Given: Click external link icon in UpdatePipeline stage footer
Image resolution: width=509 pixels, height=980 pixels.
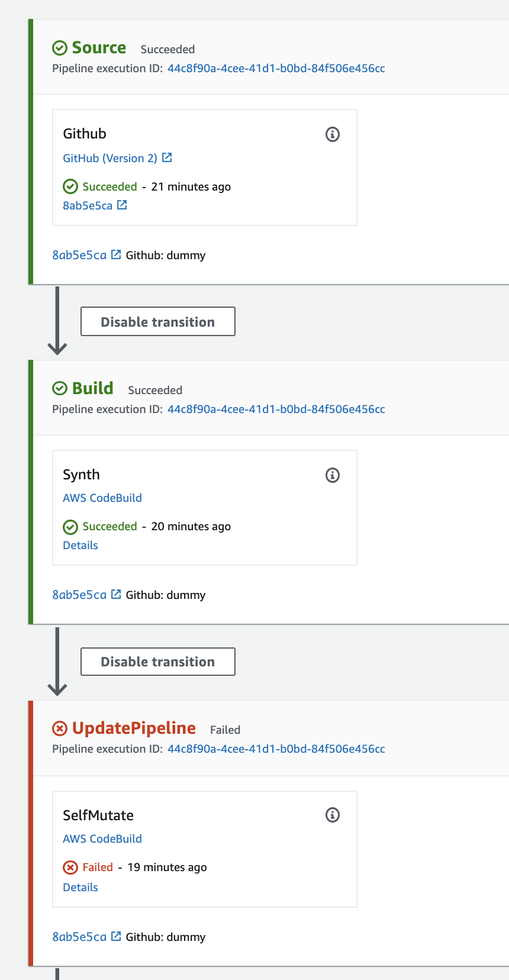Looking at the screenshot, I should point(116,936).
